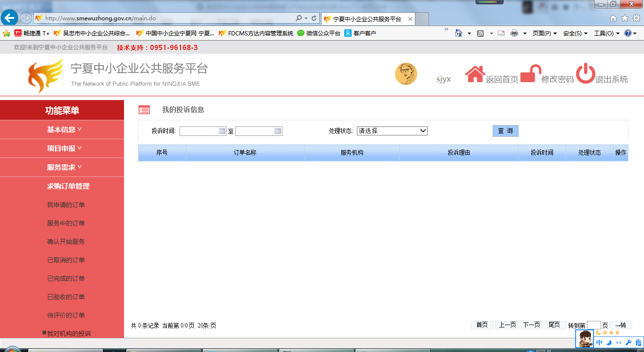The image size is (644, 352).
Task: Go to 下一页 in pagination
Action: (530, 325)
